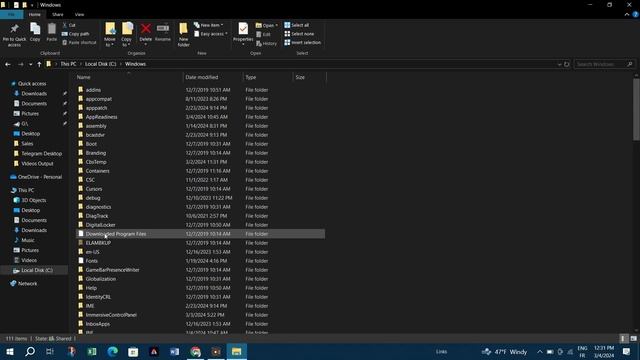Open Excel from the taskbar

pos(92,351)
